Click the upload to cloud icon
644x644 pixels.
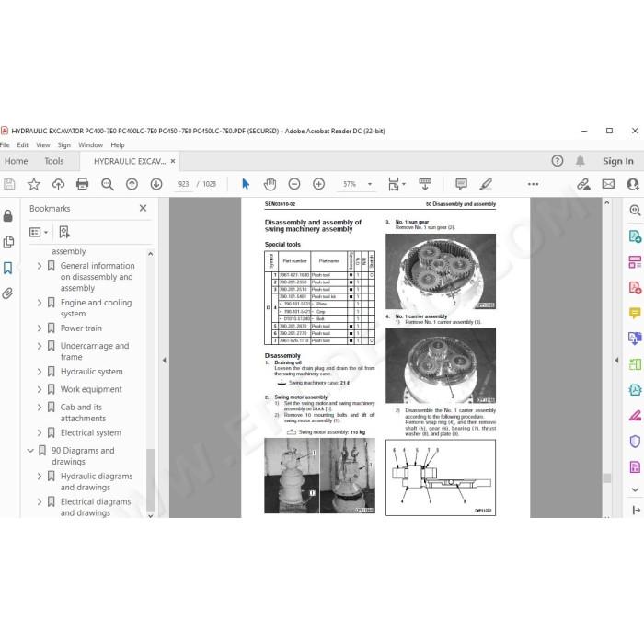pos(58,184)
